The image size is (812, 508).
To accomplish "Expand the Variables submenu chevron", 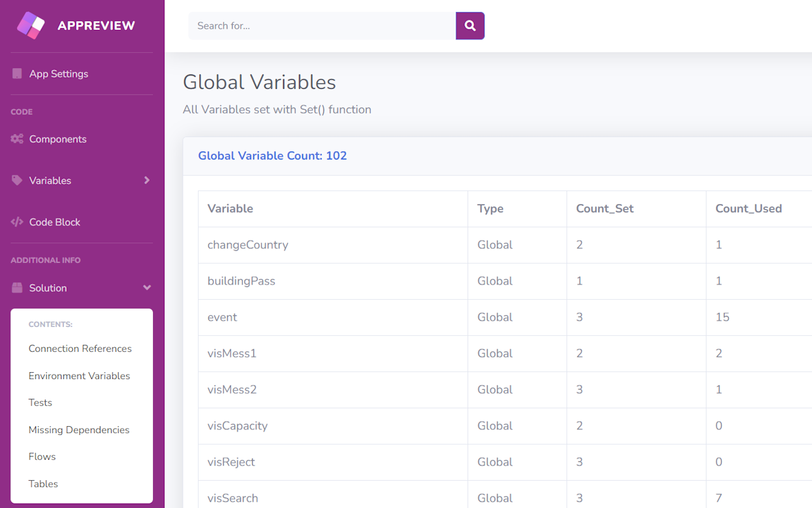I will coord(147,180).
